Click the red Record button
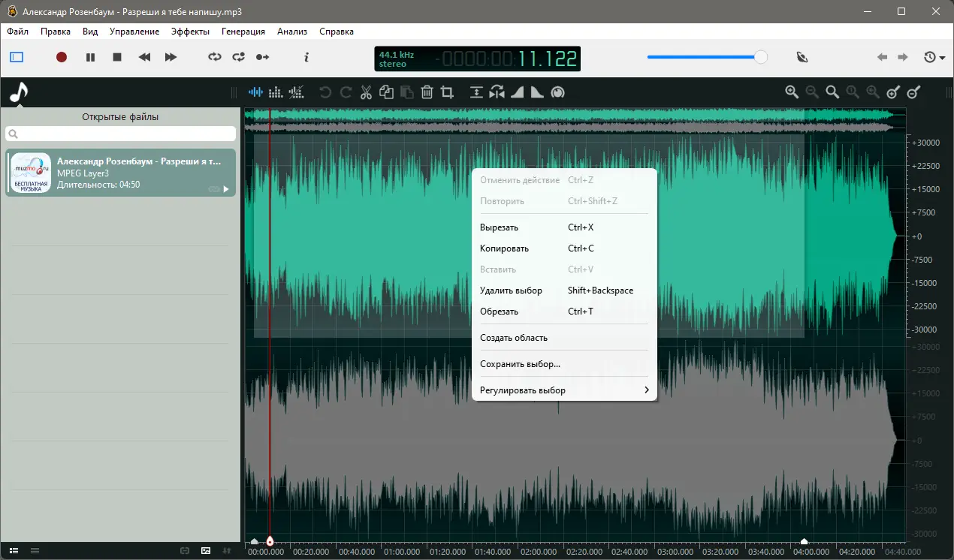Viewport: 954px width, 560px height. coord(62,57)
